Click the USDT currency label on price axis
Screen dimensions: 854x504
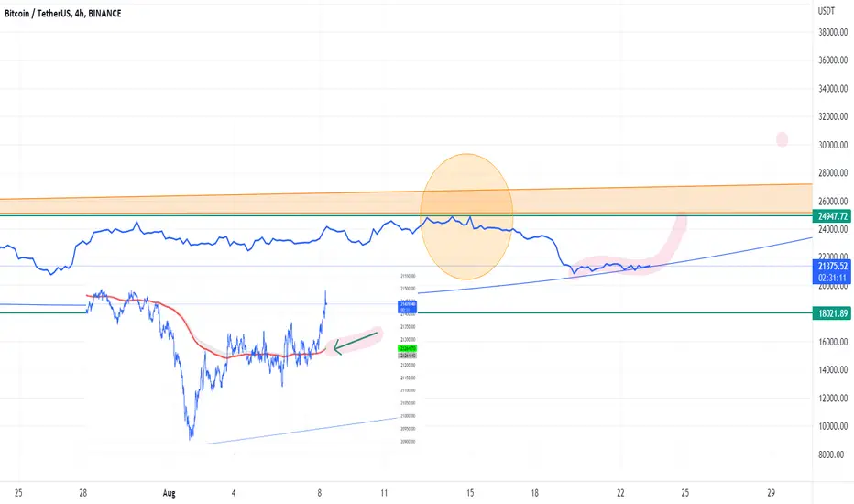826,11
